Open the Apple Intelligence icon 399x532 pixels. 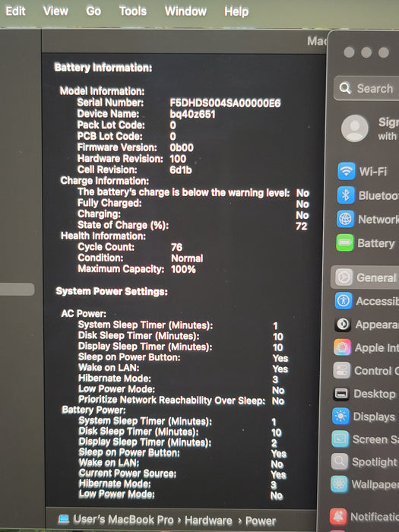(342, 347)
